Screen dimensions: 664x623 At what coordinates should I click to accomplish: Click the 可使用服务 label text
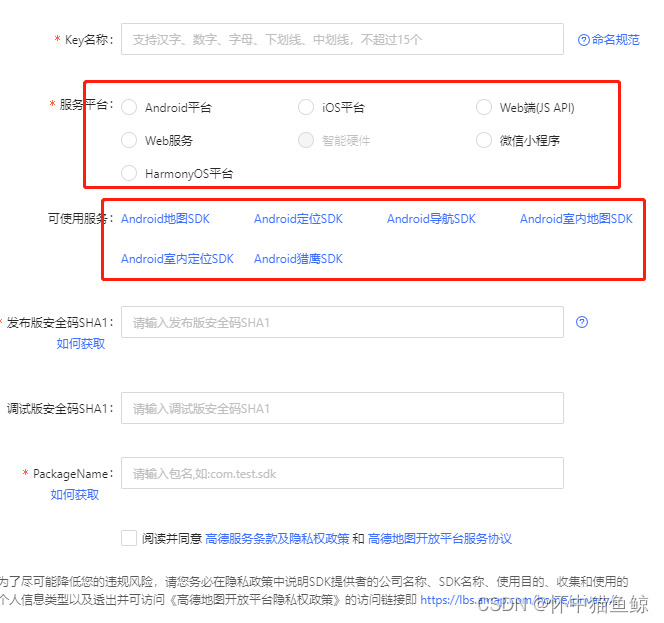(x=80, y=219)
